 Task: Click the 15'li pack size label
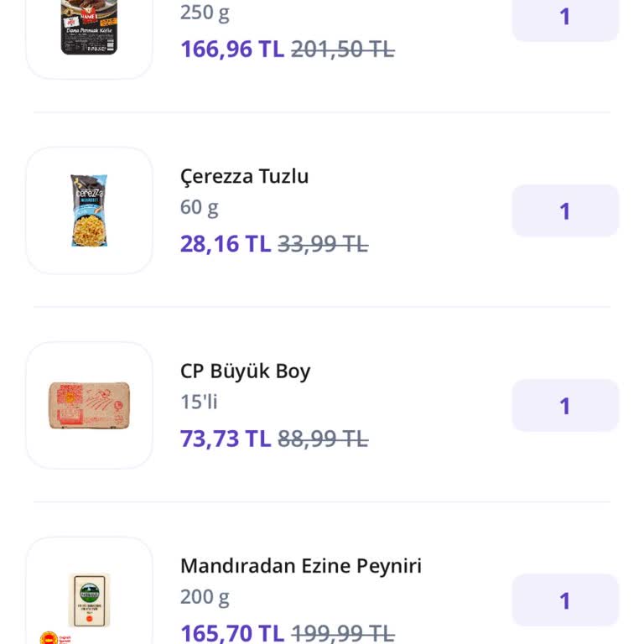pyautogui.click(x=199, y=402)
